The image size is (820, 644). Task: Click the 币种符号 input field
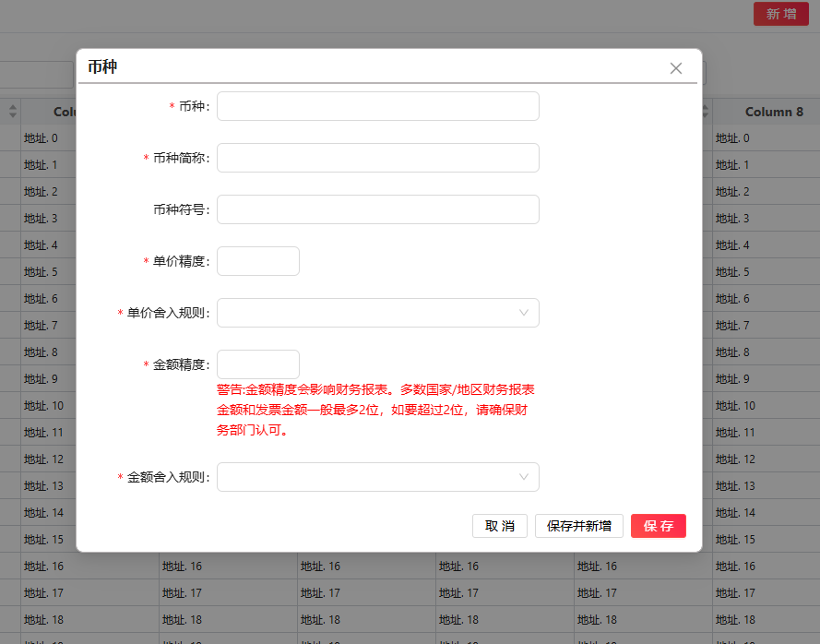(x=377, y=209)
